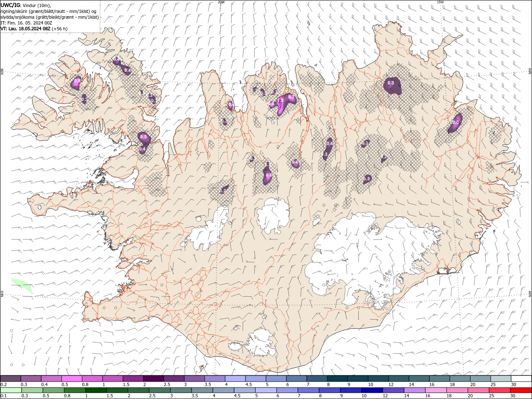Click the '0.7' snowfall value label
This screenshot has height=399, width=532.
pos(291,97)
